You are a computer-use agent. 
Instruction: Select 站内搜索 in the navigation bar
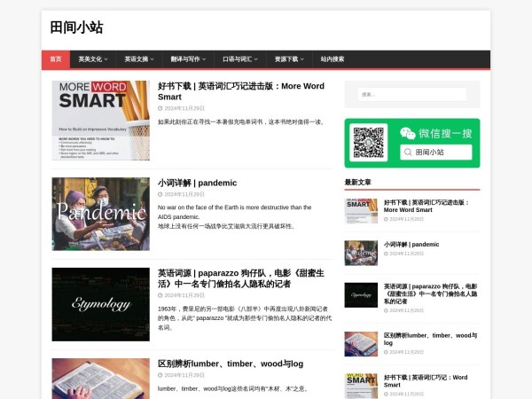(x=332, y=59)
